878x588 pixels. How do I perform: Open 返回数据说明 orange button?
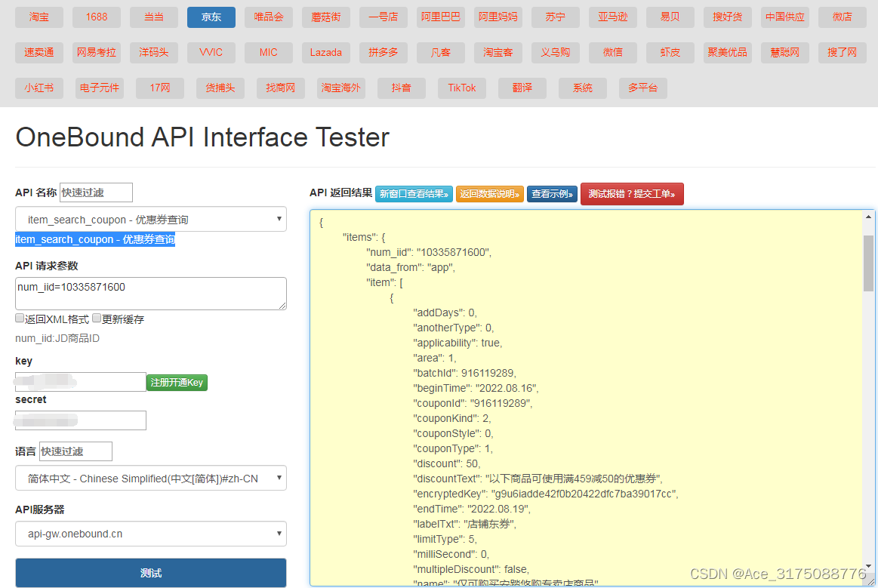click(490, 194)
